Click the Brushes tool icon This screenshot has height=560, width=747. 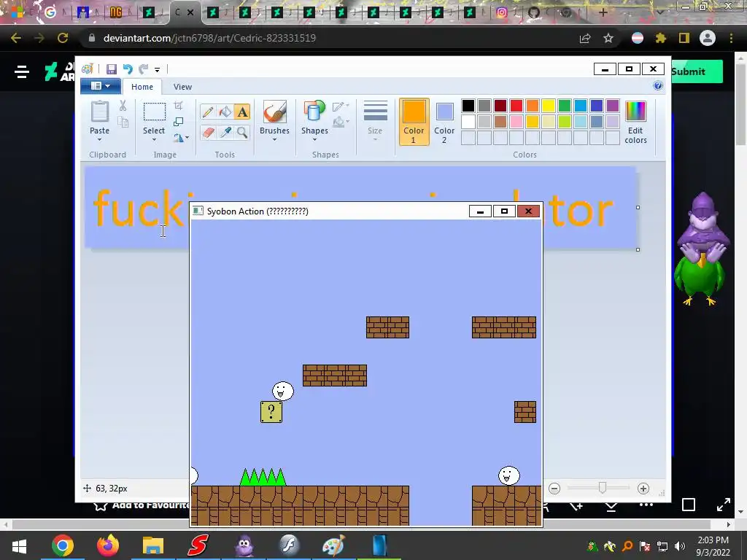274,112
